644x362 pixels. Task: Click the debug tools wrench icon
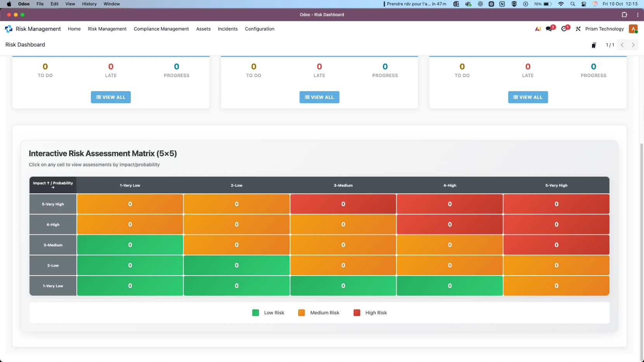578,29
